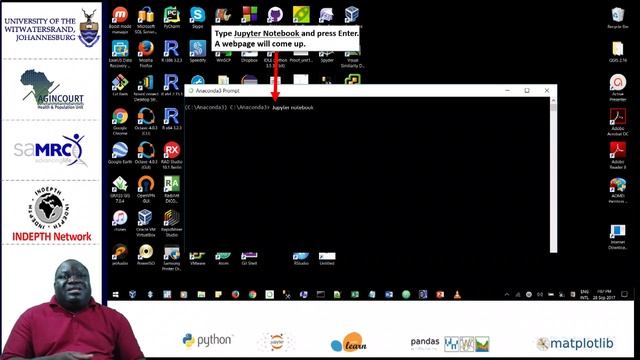Screen dimensions: 640x360
Task: Open the Internet Download desktop shortcut
Action: pyautogui.click(x=618, y=237)
